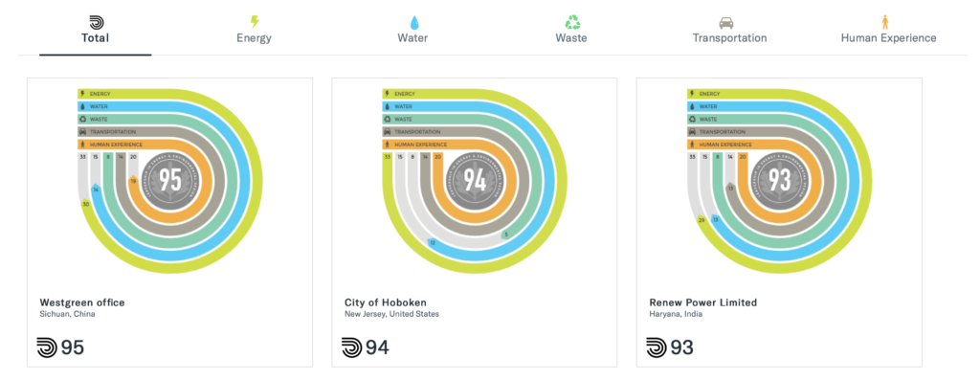The height and width of the screenshot is (380, 980).
Task: Click the orange person Human Experience icon
Action: 885,23
